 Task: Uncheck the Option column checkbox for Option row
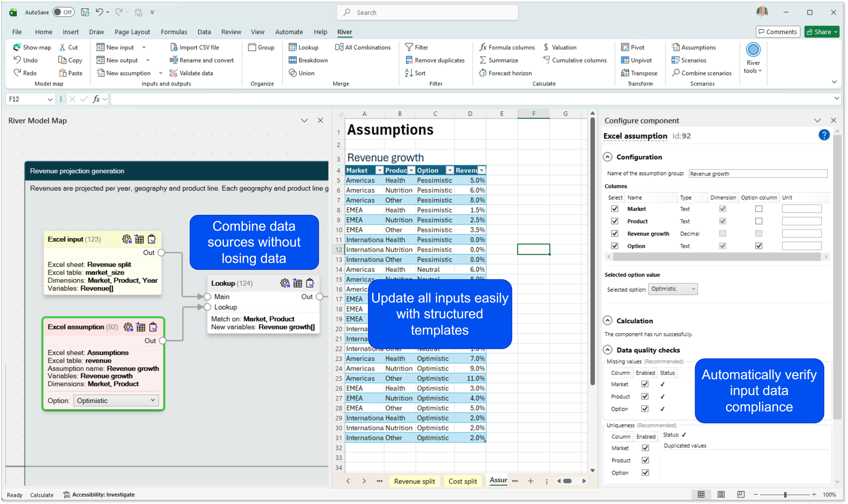click(759, 246)
